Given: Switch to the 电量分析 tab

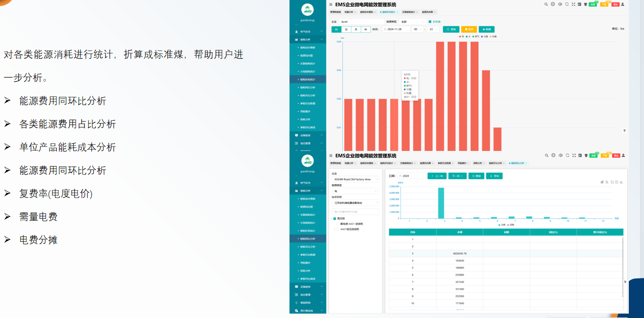Looking at the screenshot, I should 350,12.
